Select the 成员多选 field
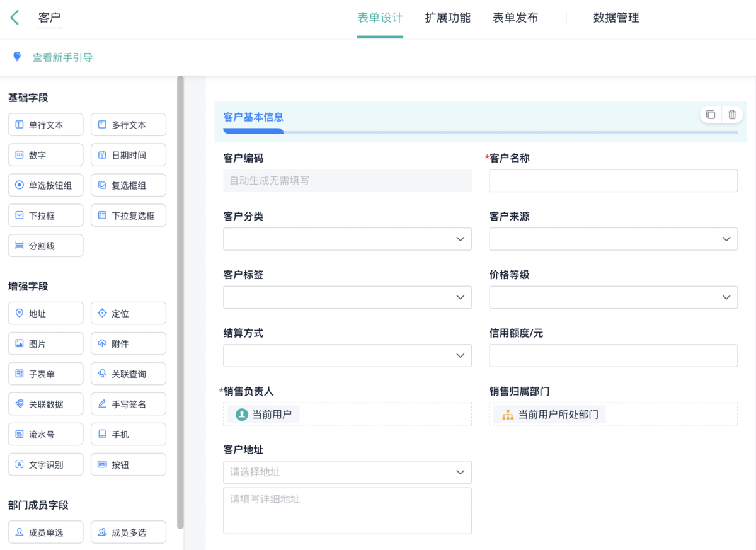This screenshot has width=756, height=550. point(129,532)
